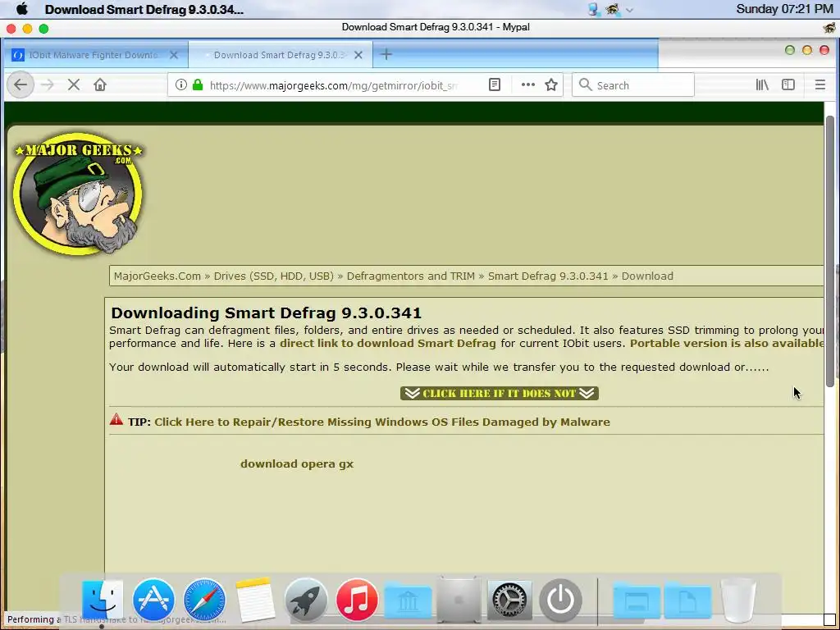
Task: Launch Safari from the dock
Action: 204,600
